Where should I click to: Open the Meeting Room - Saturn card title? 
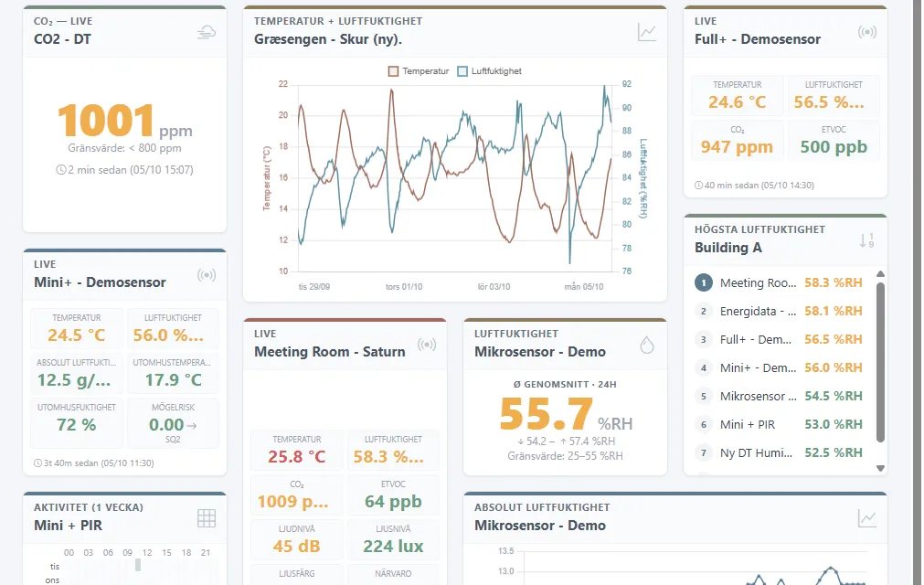pyautogui.click(x=329, y=352)
